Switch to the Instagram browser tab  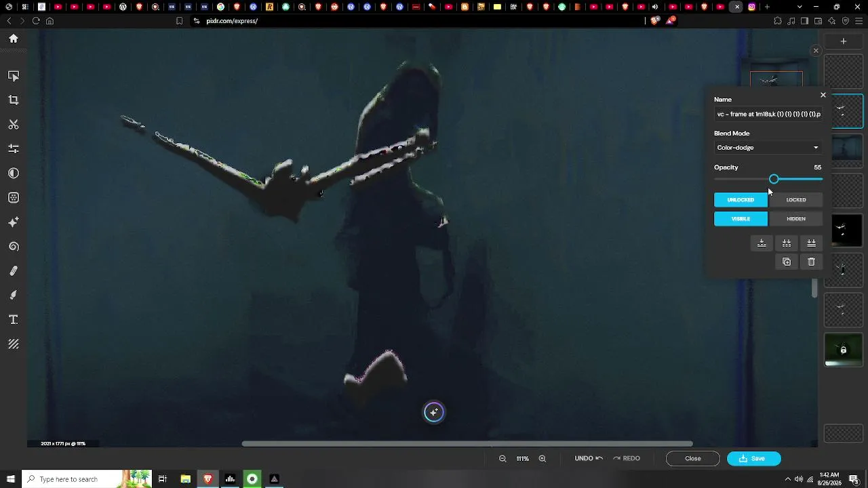click(x=753, y=7)
